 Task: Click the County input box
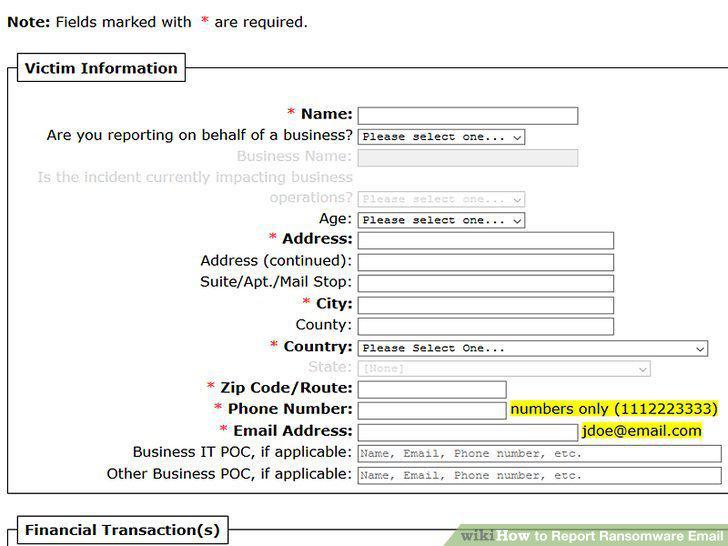[486, 326]
